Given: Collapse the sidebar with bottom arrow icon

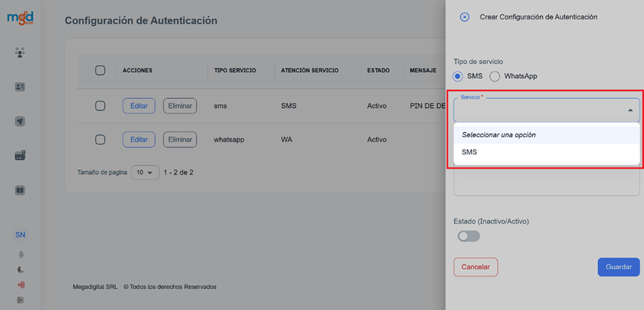Looking at the screenshot, I should pos(21,300).
